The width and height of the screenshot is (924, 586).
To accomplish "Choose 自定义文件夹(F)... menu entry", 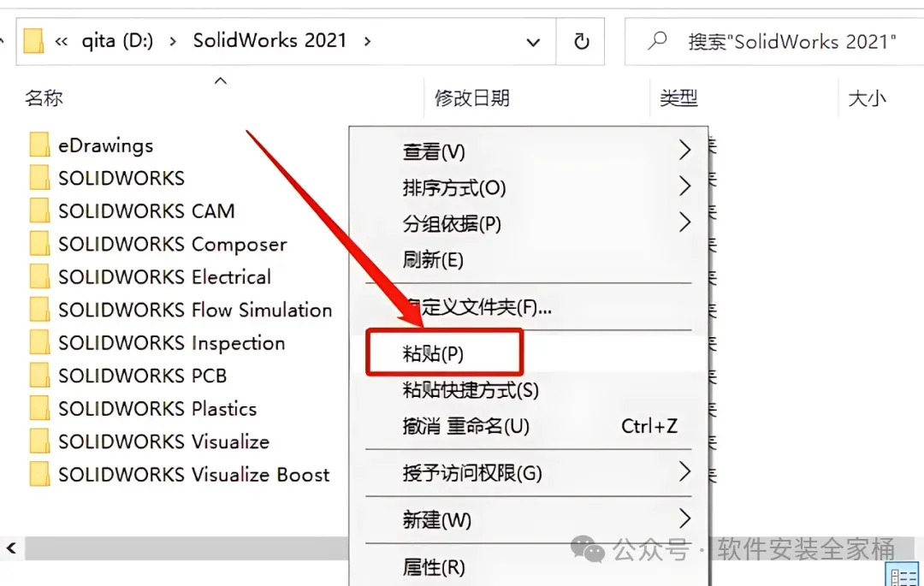I will click(529, 306).
